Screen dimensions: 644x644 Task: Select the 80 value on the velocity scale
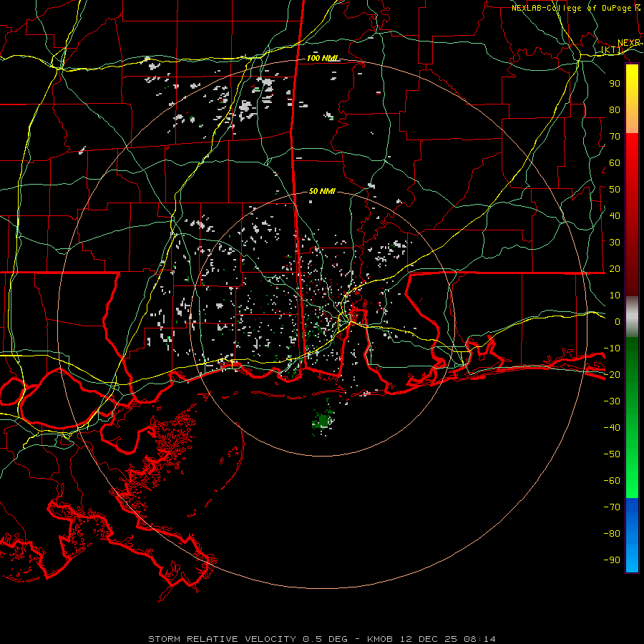click(x=615, y=109)
